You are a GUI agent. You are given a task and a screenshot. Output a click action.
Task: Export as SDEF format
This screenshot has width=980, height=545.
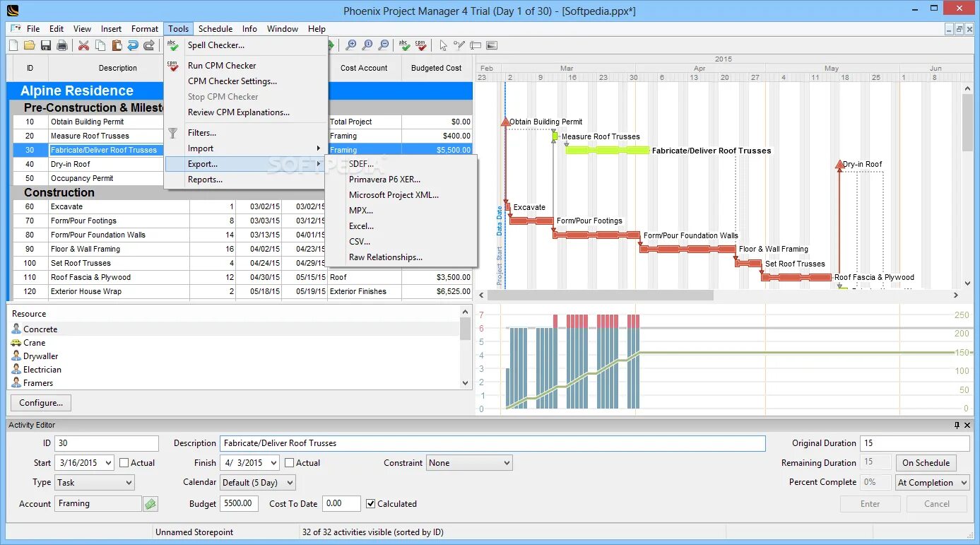[401, 164]
